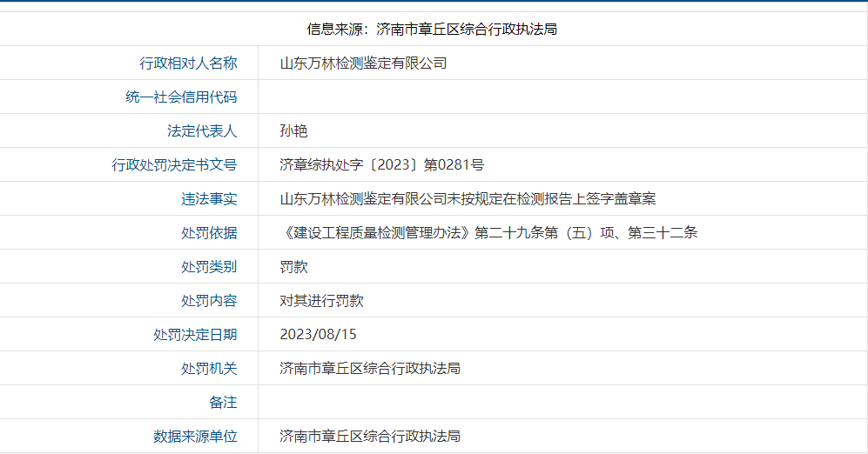The image size is (868, 454).
Task: Click the penalty type value 罚款
Action: (293, 266)
